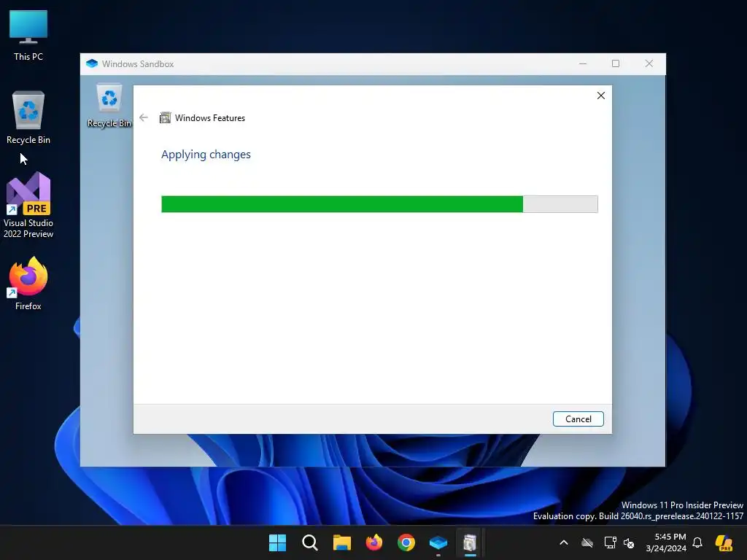This screenshot has width=747, height=560.
Task: Select Visual Studio 2022 Preview shortcut
Action: click(x=28, y=205)
